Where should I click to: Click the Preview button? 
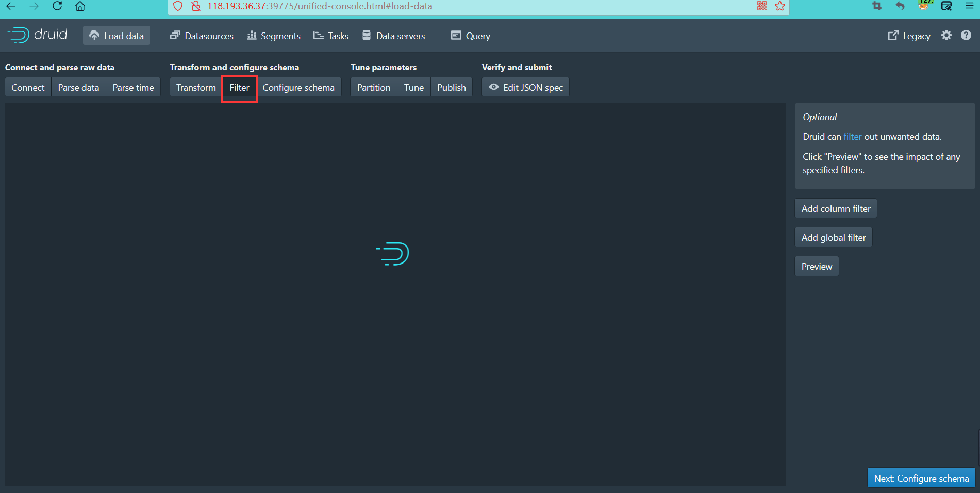point(817,266)
